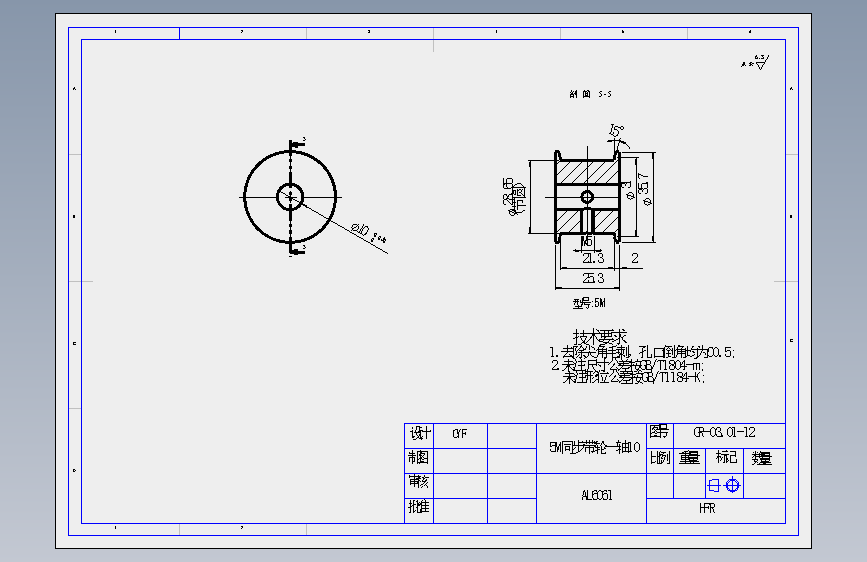This screenshot has width=867, height=562.
Task: Select the hatched section view S-S
Action: [587, 197]
